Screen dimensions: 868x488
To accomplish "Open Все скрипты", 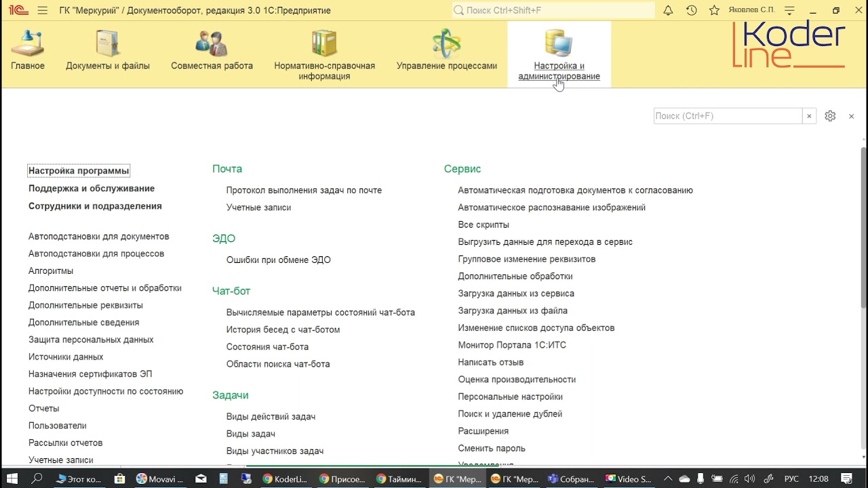I will click(x=484, y=225).
